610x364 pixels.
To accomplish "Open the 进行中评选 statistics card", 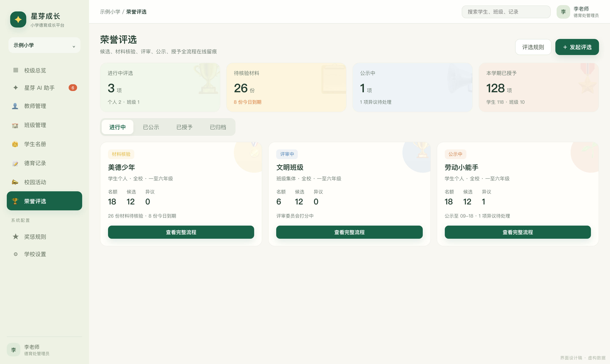I will [160, 87].
